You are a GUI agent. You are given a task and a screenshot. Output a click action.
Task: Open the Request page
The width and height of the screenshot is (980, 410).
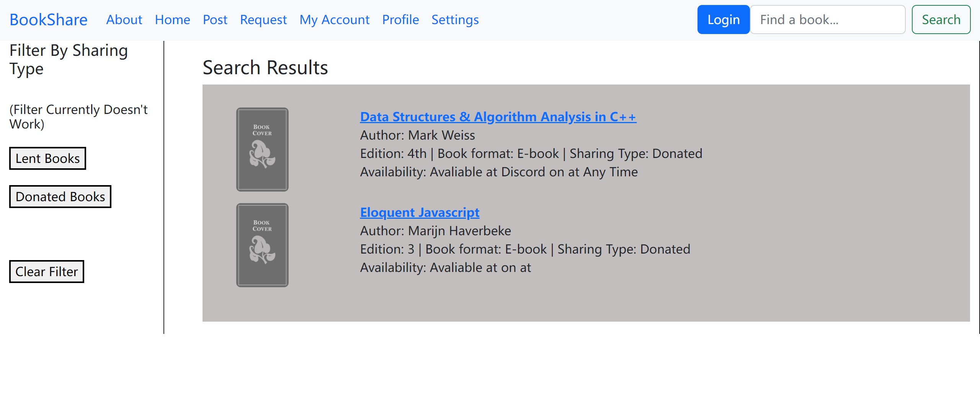(x=263, y=20)
